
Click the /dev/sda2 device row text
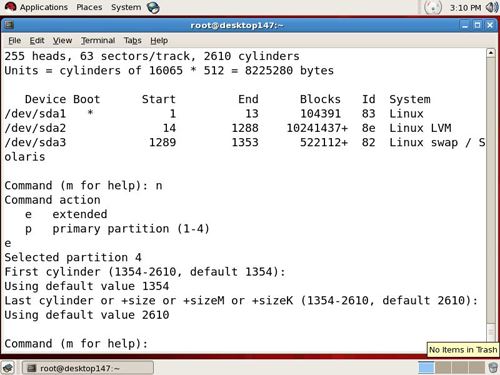(35, 128)
